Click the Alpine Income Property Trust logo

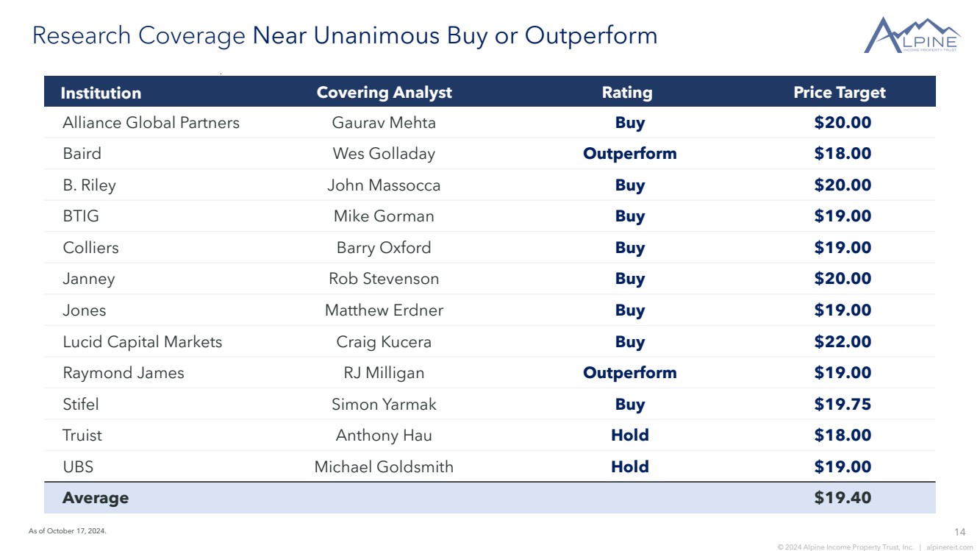pyautogui.click(x=912, y=35)
